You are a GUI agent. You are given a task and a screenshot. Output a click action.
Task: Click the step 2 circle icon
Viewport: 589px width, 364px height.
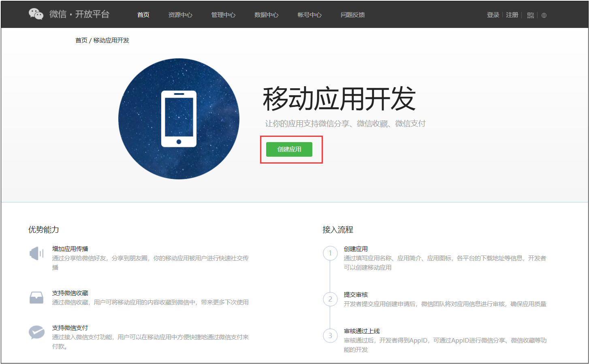[x=330, y=299]
